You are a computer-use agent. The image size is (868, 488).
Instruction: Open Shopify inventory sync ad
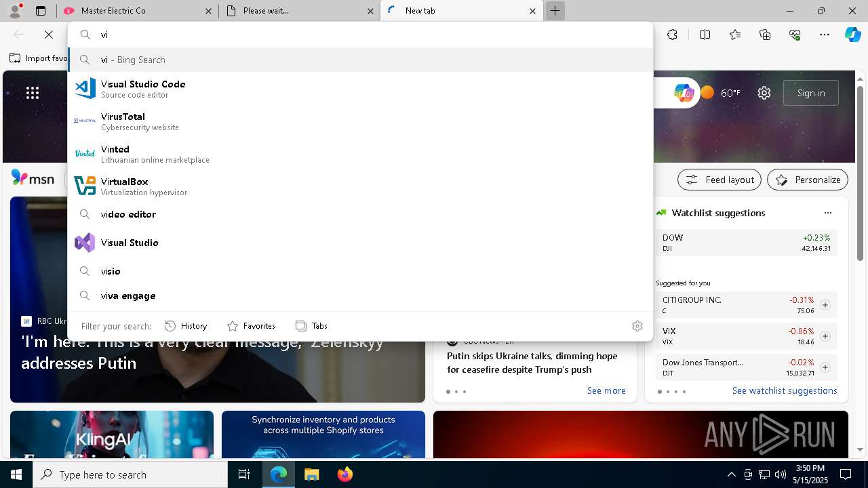click(323, 434)
